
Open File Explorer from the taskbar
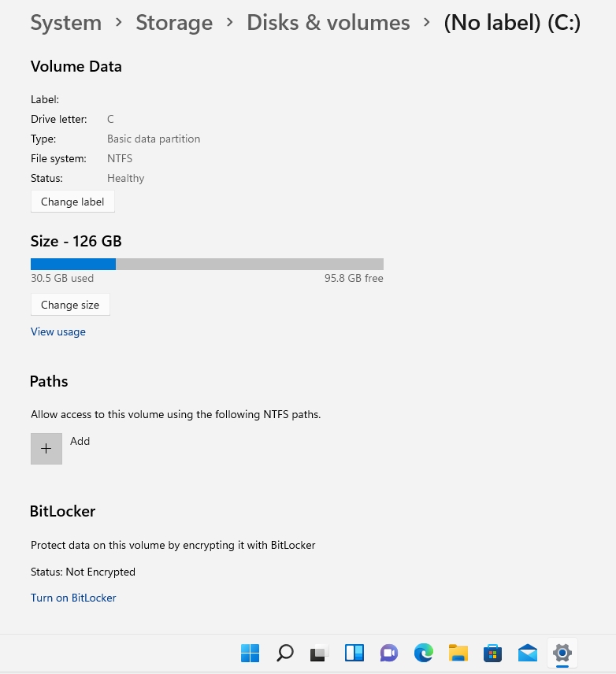tap(458, 653)
